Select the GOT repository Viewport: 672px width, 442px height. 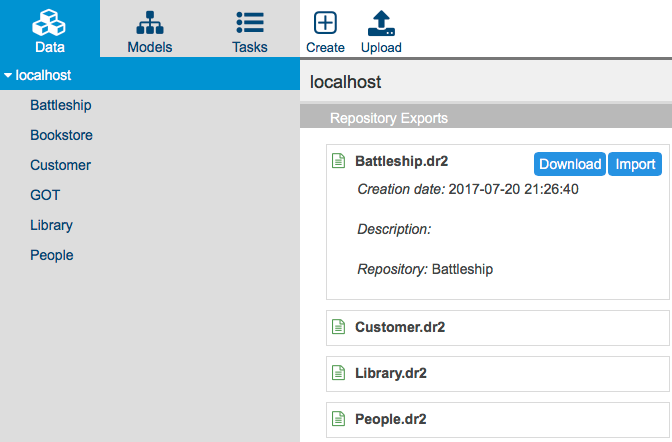(45, 195)
